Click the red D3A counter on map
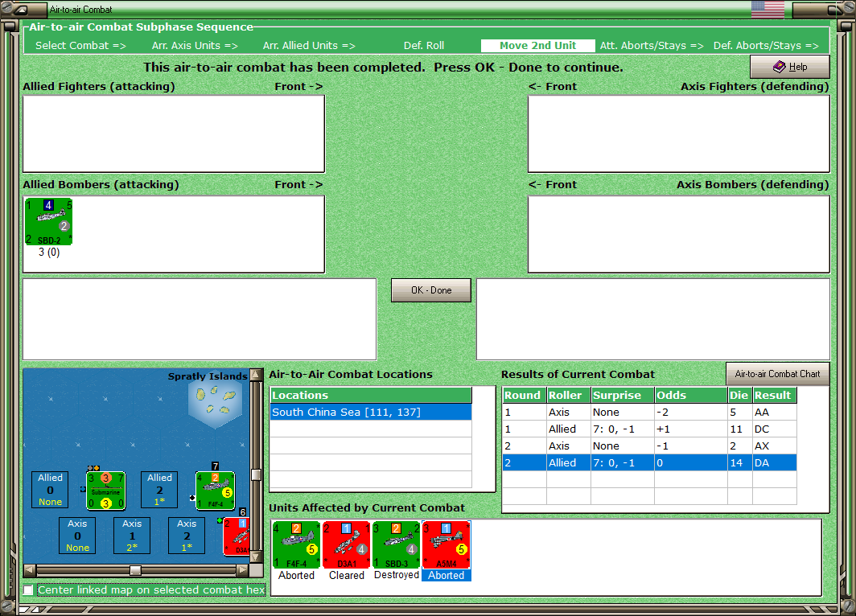Image resolution: width=856 pixels, height=616 pixels. click(237, 536)
